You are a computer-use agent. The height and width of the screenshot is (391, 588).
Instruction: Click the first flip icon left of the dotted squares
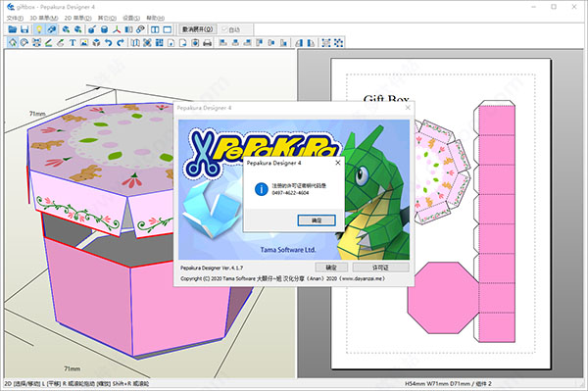[x=299, y=43]
